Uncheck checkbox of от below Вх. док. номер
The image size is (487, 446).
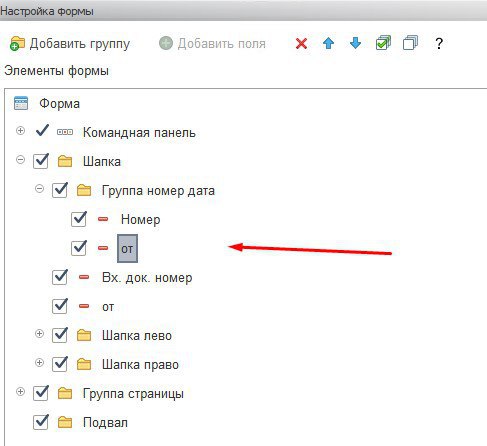point(60,306)
